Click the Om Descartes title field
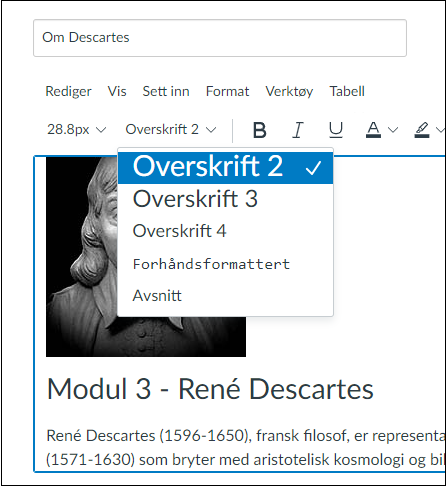The width and height of the screenshot is (446, 486). click(x=220, y=38)
